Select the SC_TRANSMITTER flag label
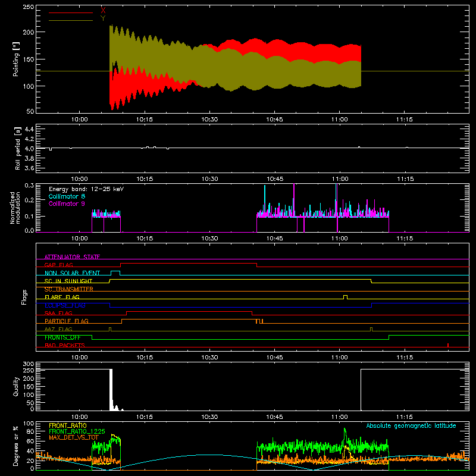 (x=69, y=289)
